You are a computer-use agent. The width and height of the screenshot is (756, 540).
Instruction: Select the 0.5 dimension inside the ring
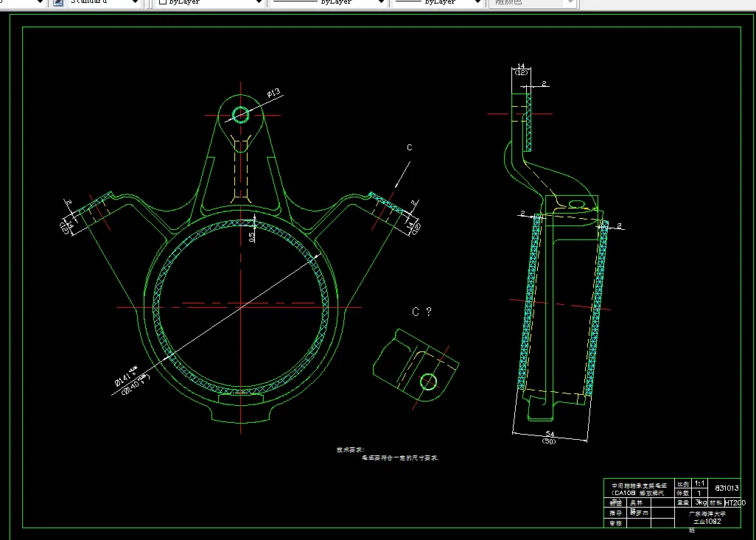(x=251, y=236)
